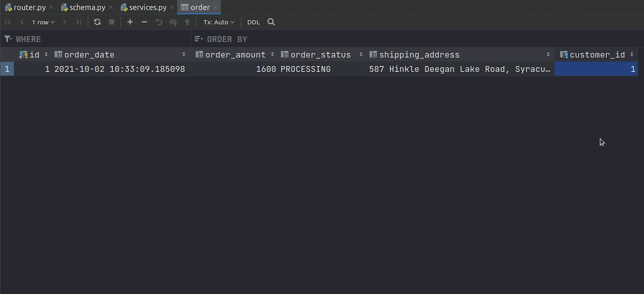Sort by order_amount column arrows
644x294 pixels.
pyautogui.click(x=272, y=55)
